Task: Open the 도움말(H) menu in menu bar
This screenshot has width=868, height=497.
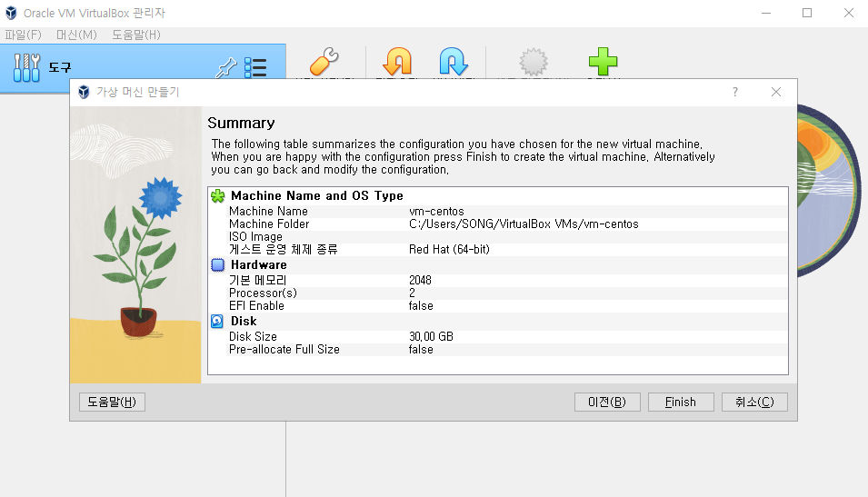Action: (x=136, y=35)
